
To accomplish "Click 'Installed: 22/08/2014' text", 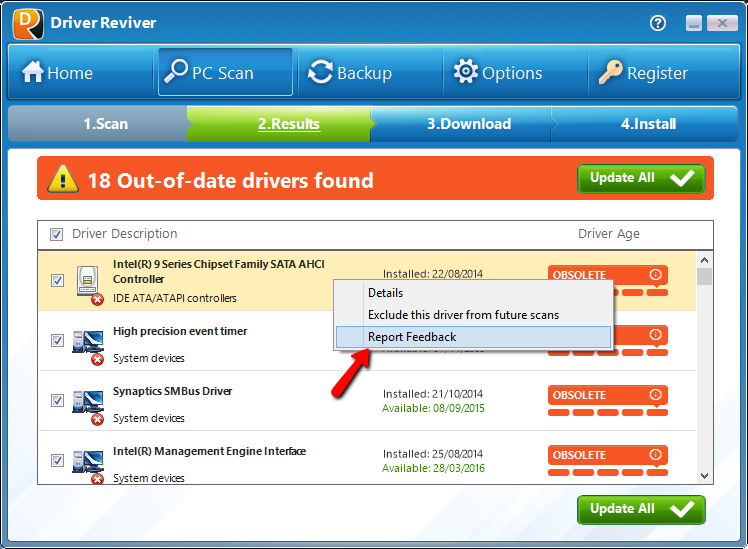I will coord(433,274).
